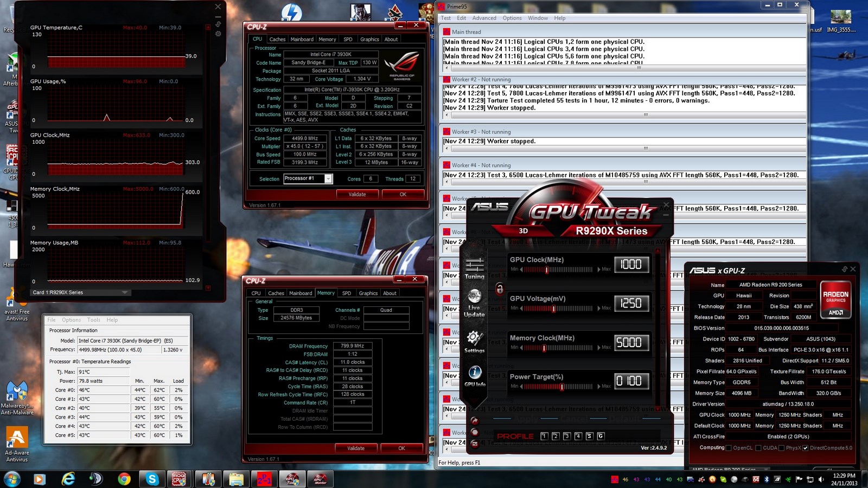Viewport: 868px width, 488px height.
Task: Click the link icon in ASUS GPU-Z header
Action: pyautogui.click(x=845, y=269)
